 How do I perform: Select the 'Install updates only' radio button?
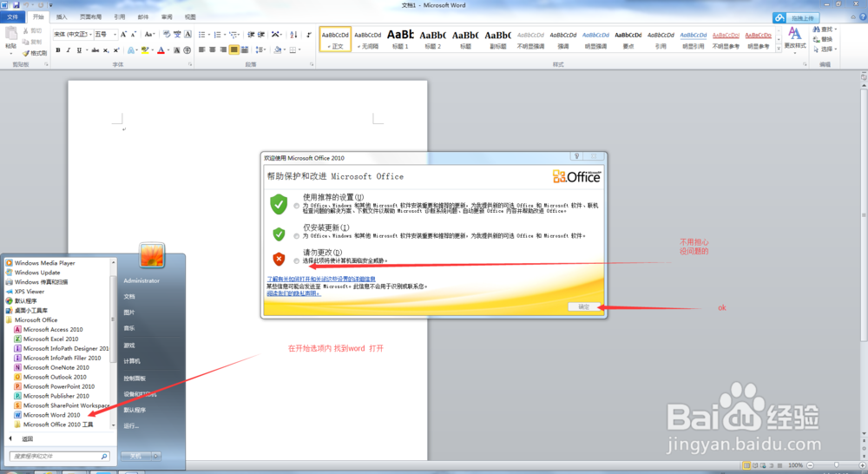pyautogui.click(x=297, y=236)
